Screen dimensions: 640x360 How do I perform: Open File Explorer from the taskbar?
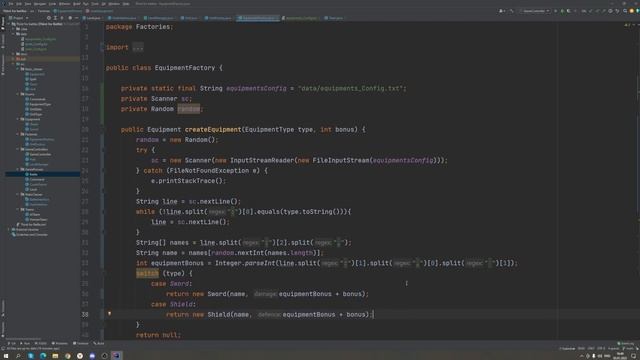(x=55, y=356)
